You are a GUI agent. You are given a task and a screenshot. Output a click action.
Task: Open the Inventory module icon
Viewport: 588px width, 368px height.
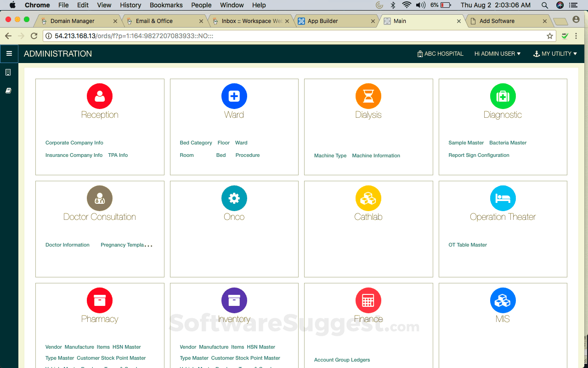pyautogui.click(x=234, y=300)
